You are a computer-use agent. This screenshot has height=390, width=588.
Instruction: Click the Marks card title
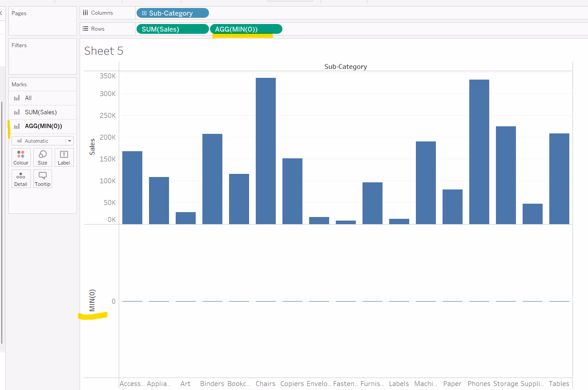pyautogui.click(x=19, y=84)
